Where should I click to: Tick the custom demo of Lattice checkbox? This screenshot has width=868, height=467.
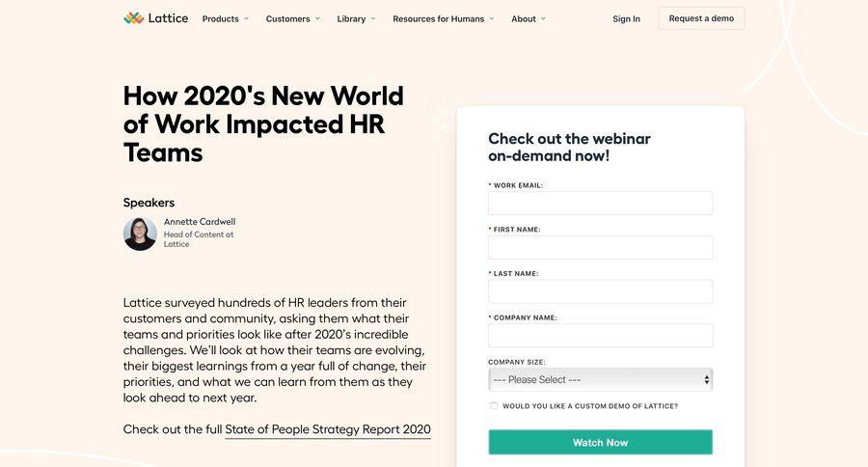tap(494, 406)
